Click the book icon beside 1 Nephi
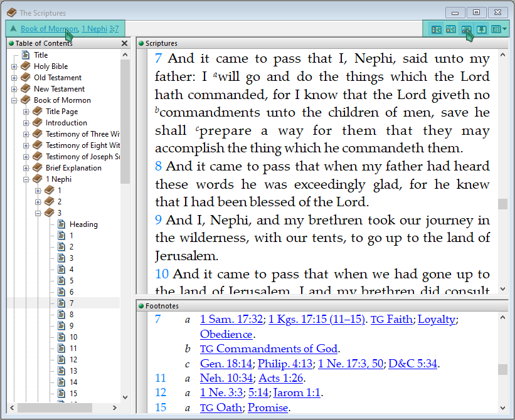The width and height of the screenshot is (515, 420). [x=38, y=179]
